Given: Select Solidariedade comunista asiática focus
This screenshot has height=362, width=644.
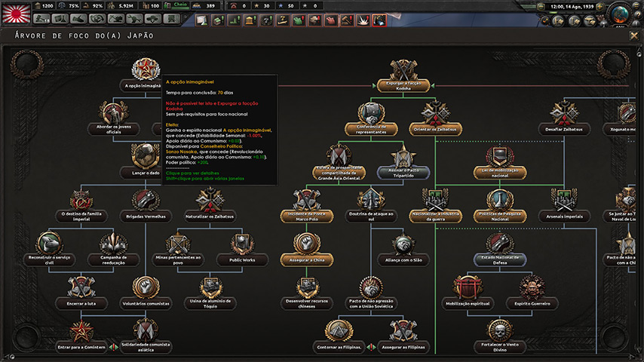Looking at the screenshot, I should (x=146, y=337).
